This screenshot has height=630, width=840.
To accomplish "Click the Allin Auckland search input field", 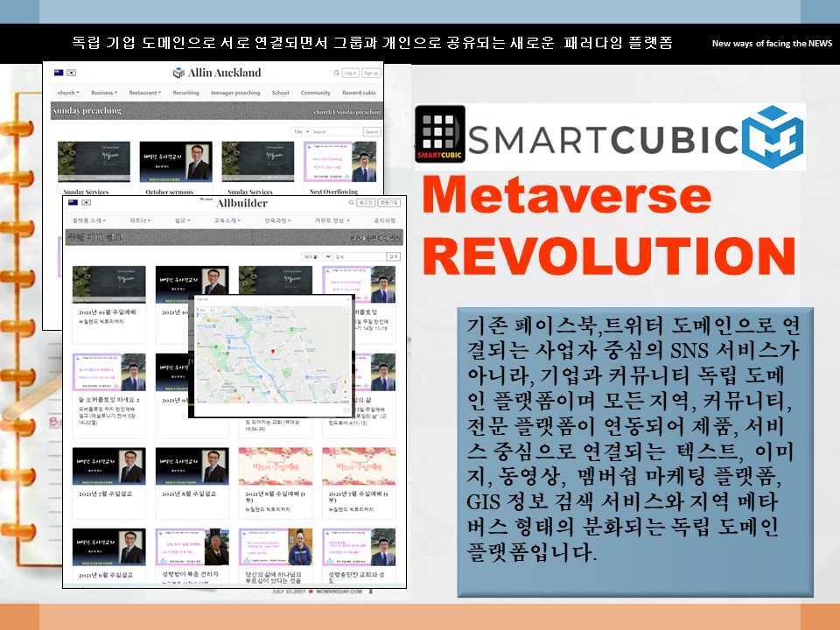I will pyautogui.click(x=336, y=132).
